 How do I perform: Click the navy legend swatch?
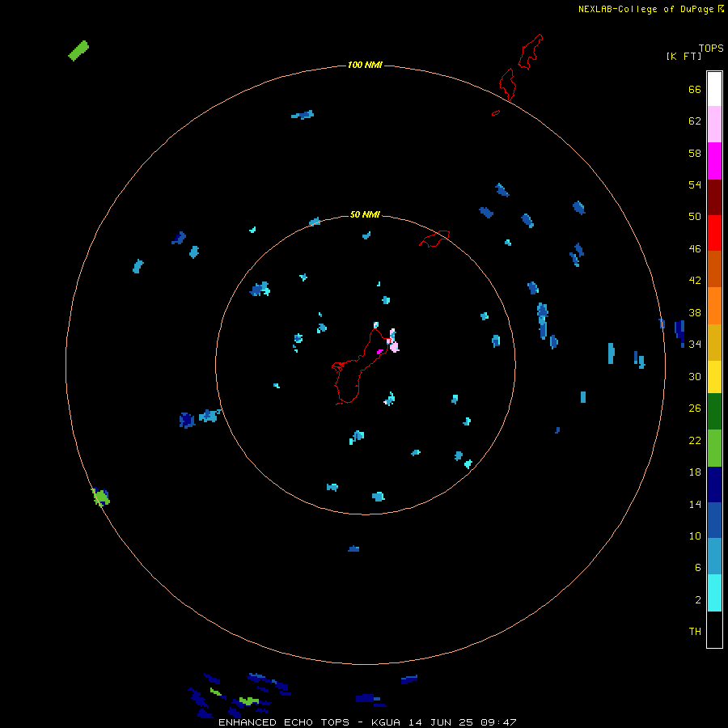(714, 485)
